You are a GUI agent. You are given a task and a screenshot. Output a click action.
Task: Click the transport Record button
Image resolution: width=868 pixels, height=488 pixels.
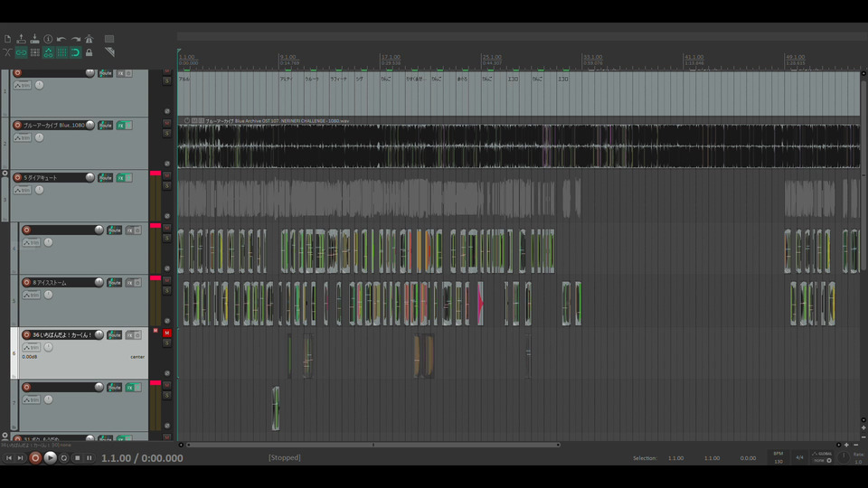pos(35,457)
